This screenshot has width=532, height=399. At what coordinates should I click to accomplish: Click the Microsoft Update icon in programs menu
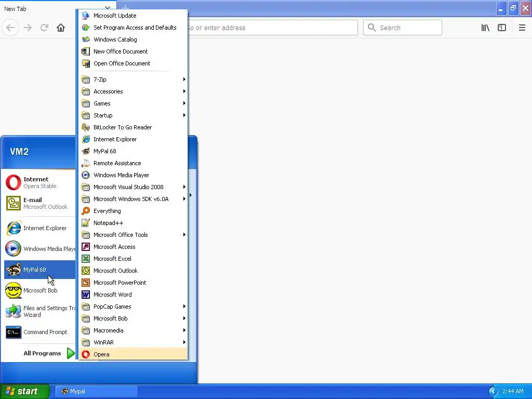pos(86,16)
